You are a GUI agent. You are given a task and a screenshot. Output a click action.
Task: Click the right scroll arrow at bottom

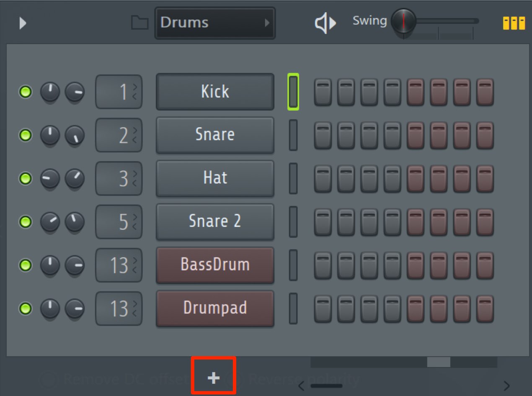[x=506, y=386]
